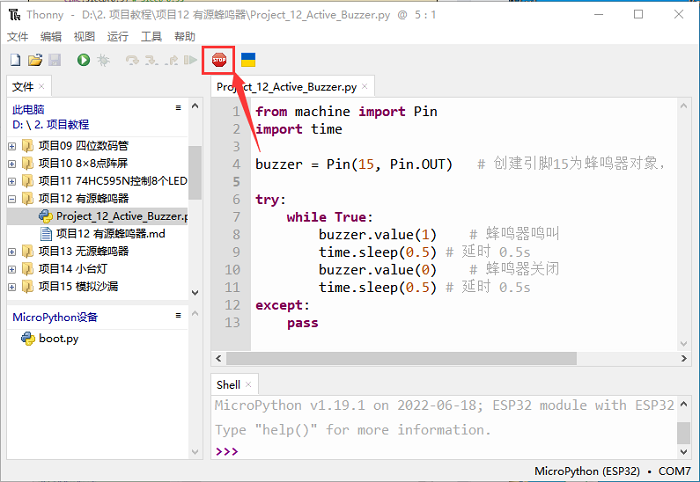
Task: Click the Save disk icon
Action: 54,61
